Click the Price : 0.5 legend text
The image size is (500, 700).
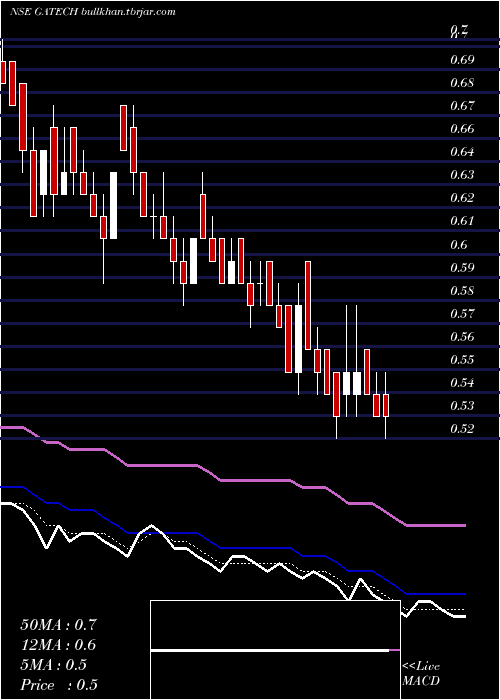59,685
